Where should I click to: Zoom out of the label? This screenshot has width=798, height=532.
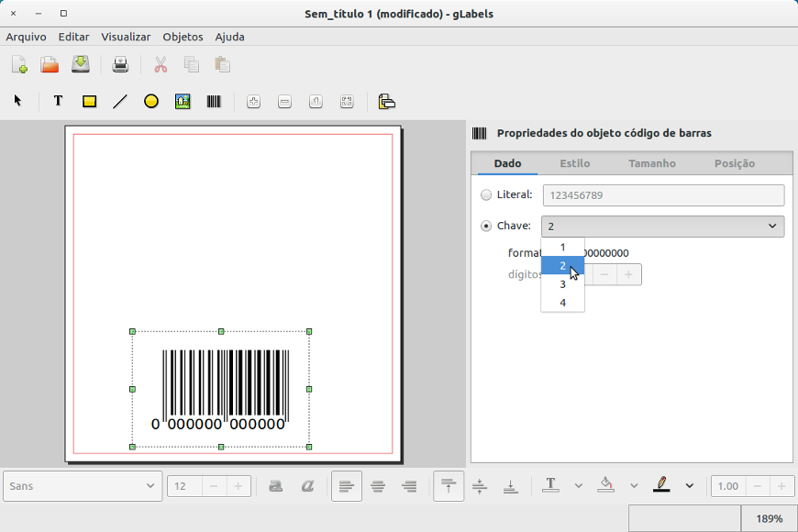(284, 101)
